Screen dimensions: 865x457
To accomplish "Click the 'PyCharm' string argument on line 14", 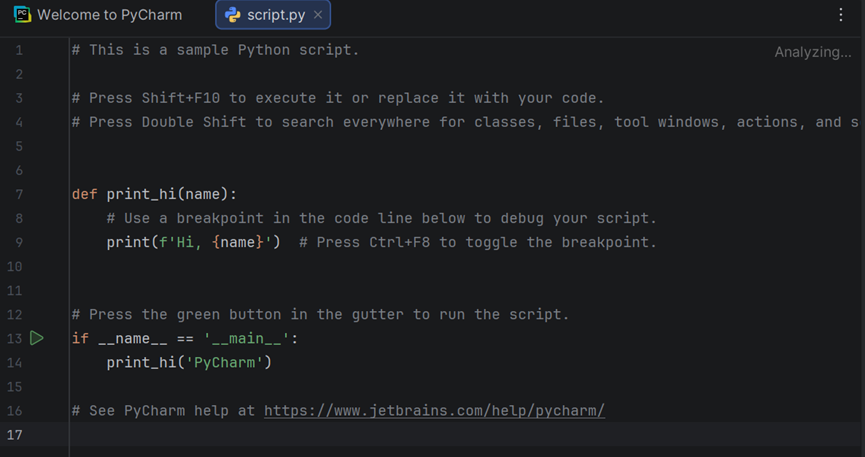I will [225, 363].
